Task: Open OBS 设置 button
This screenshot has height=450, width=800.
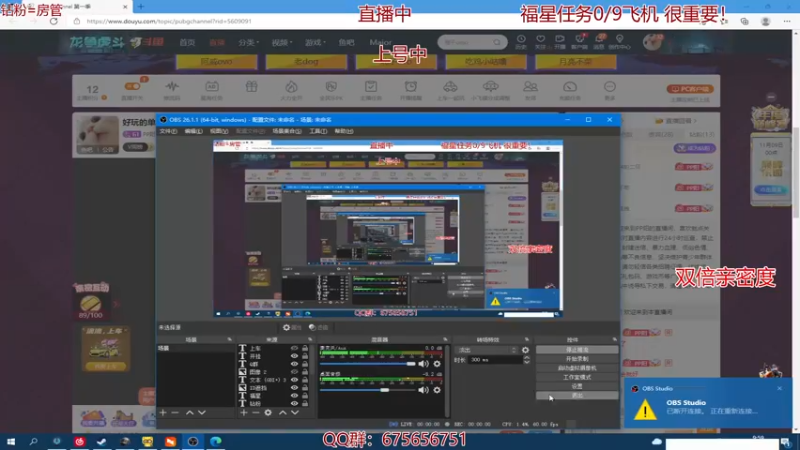Action: [577, 387]
